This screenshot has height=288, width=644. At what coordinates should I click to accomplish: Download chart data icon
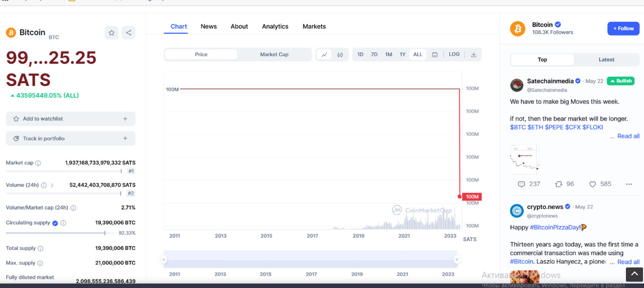(x=473, y=54)
